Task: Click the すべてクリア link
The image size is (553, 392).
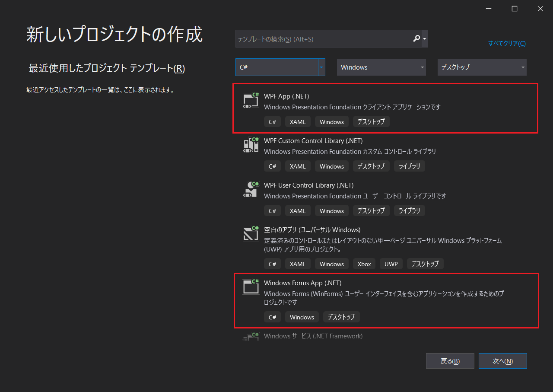Action: (x=507, y=44)
